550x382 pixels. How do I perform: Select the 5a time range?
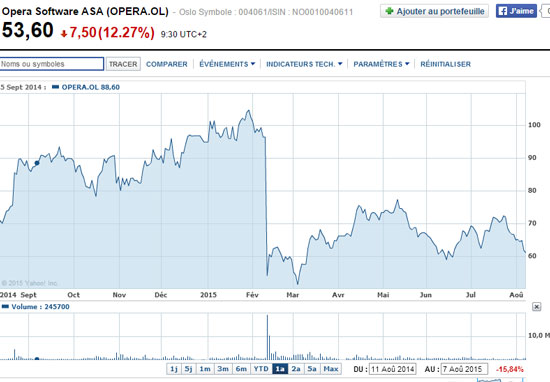312,369
